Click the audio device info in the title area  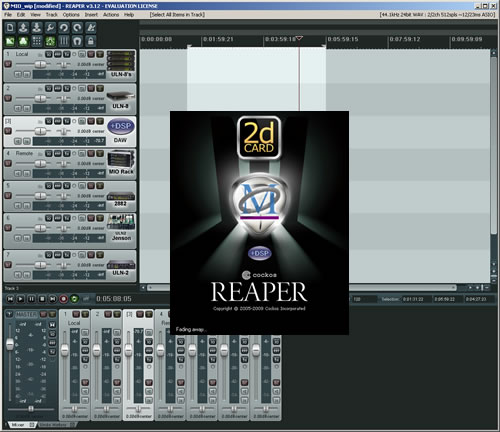pos(437,15)
